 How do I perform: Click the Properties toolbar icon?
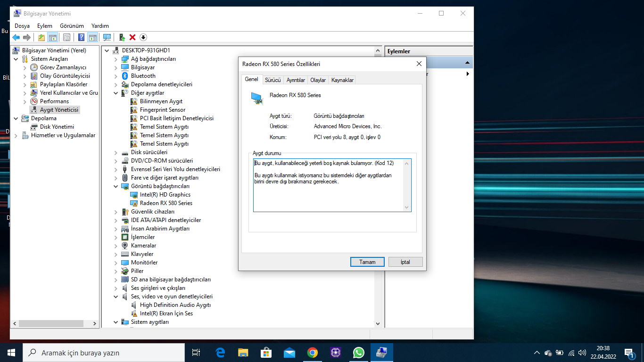[x=66, y=37]
